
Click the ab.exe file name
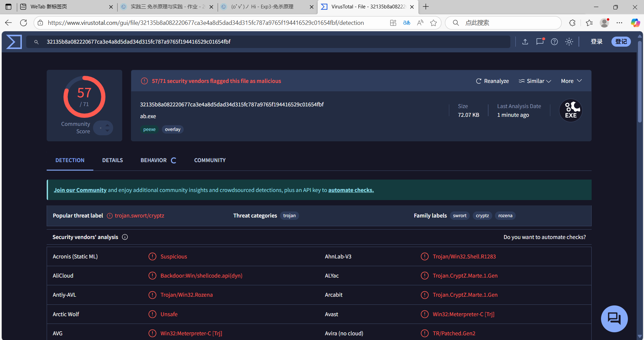148,116
